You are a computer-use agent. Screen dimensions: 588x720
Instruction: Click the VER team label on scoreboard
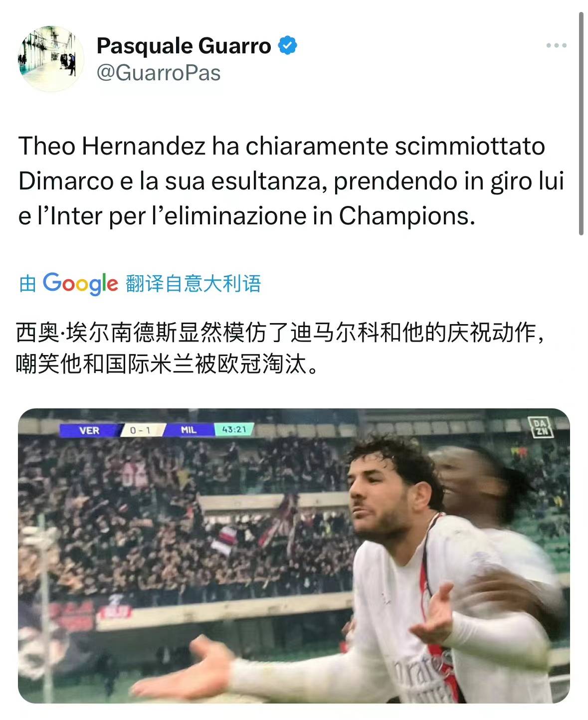click(89, 430)
